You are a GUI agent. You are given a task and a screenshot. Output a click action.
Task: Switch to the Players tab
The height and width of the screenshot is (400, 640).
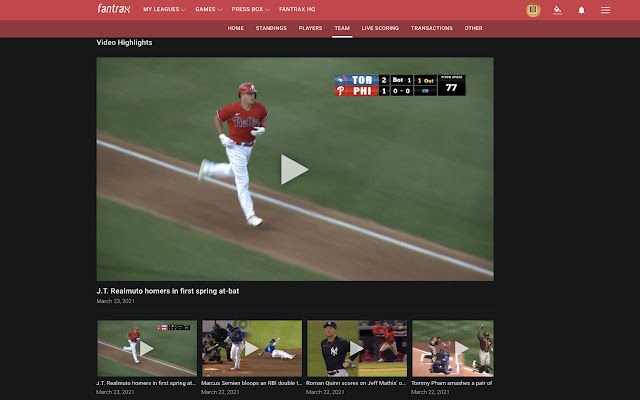point(310,28)
